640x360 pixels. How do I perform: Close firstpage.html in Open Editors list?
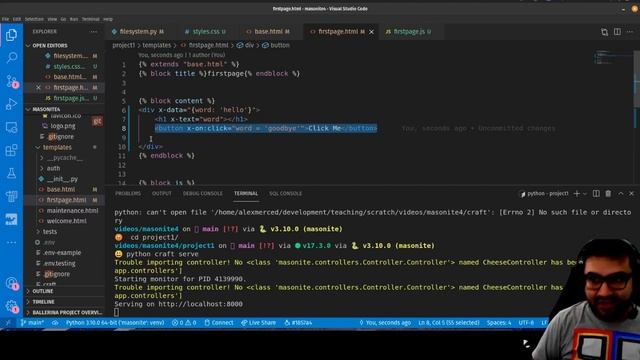click(38, 87)
